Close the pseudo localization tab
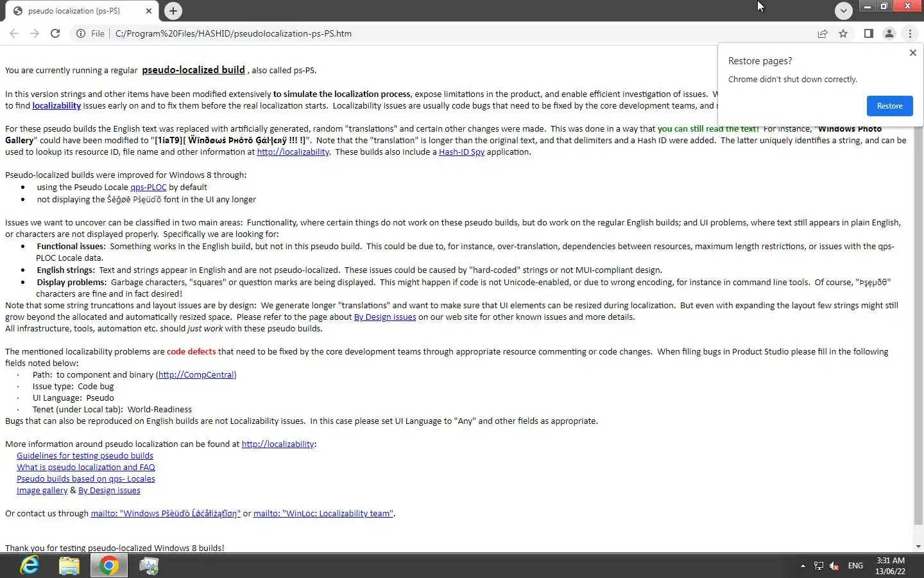The image size is (924, 578). 149,11
